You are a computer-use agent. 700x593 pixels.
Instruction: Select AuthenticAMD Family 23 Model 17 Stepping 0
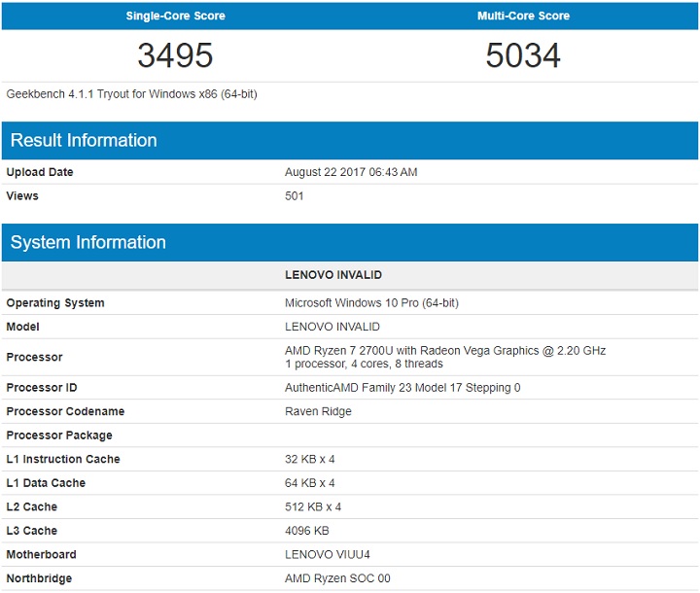(x=402, y=388)
